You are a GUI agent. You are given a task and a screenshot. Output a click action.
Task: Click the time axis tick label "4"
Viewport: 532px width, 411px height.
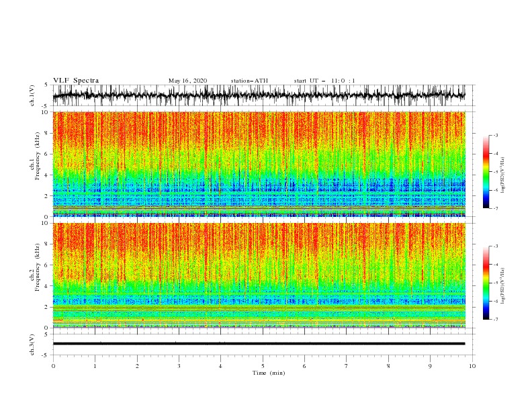pyautogui.click(x=220, y=366)
